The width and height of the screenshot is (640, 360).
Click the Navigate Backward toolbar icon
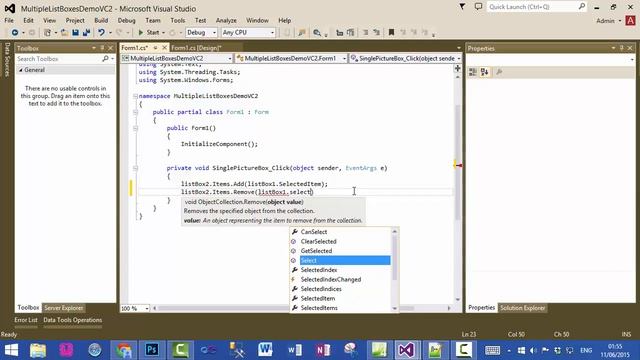coord(15,32)
